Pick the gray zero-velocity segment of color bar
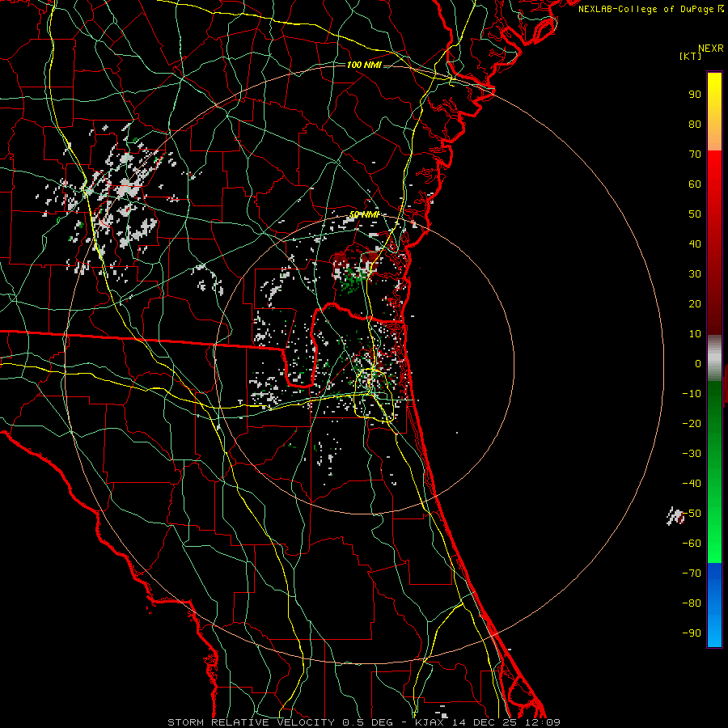728x728 pixels. (x=714, y=358)
